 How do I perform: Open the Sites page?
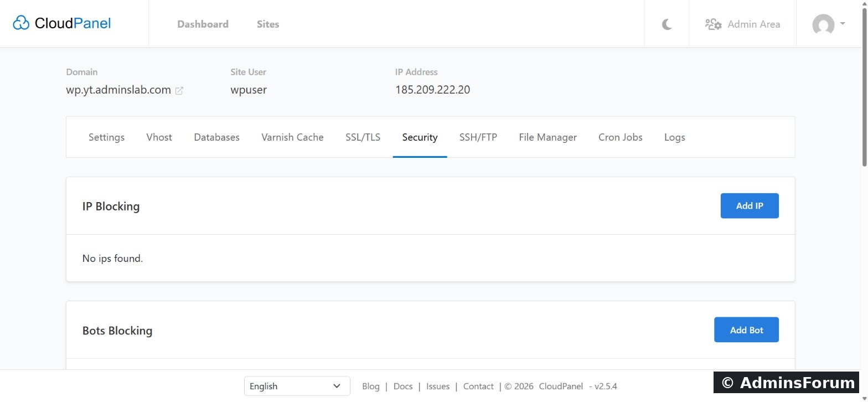coord(268,24)
